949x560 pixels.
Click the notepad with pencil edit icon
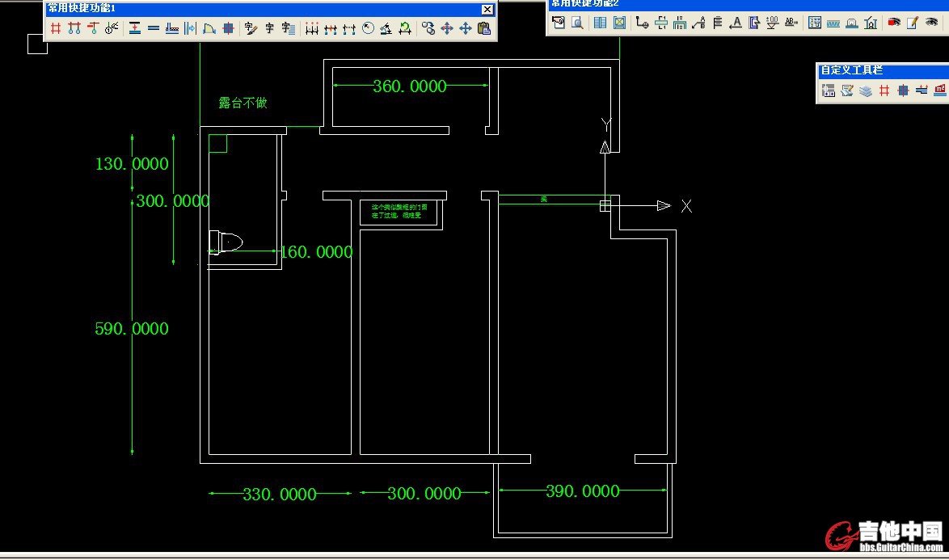[913, 23]
